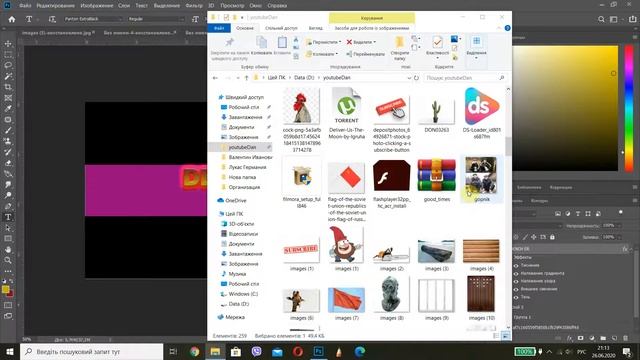Open Opera browser from the taskbar
Viewport: 640px width, 360px height.
coord(298,351)
